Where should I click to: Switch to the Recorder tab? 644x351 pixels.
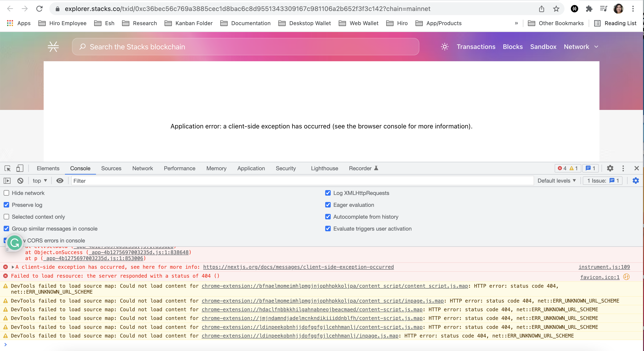pyautogui.click(x=364, y=168)
